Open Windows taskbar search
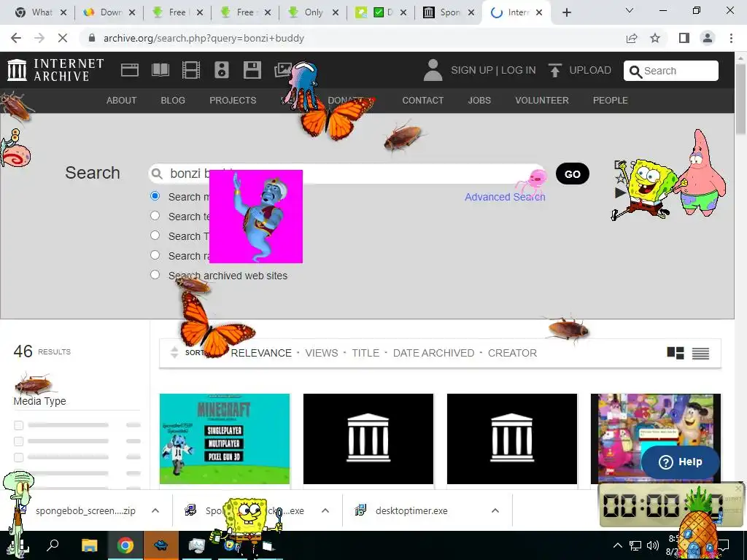747x560 pixels. click(x=53, y=545)
